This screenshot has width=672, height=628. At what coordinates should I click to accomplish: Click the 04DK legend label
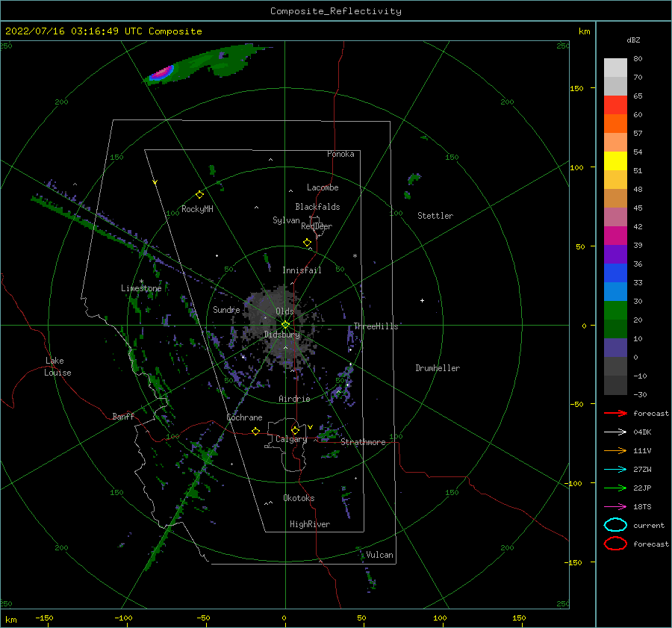(642, 432)
